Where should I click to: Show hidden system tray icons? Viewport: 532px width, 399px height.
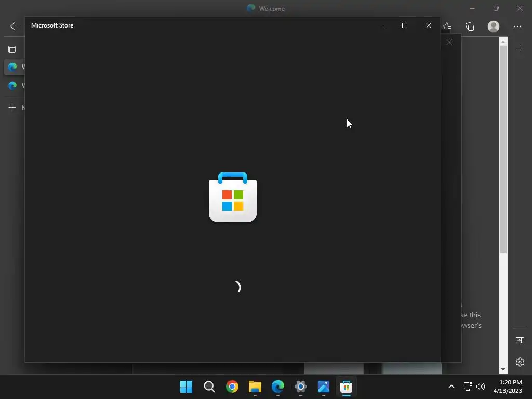tap(451, 387)
